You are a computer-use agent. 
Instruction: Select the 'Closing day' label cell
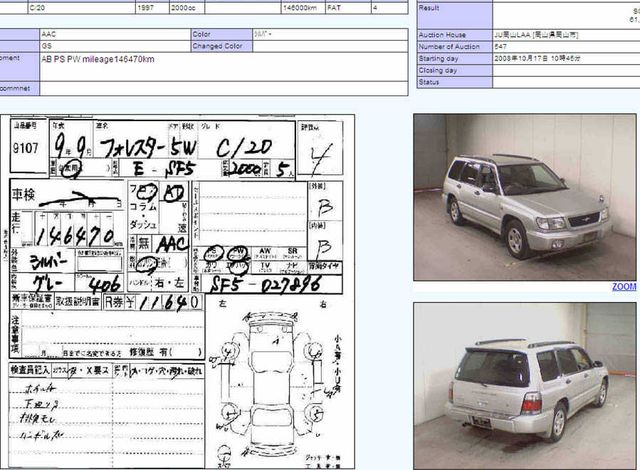click(x=454, y=70)
